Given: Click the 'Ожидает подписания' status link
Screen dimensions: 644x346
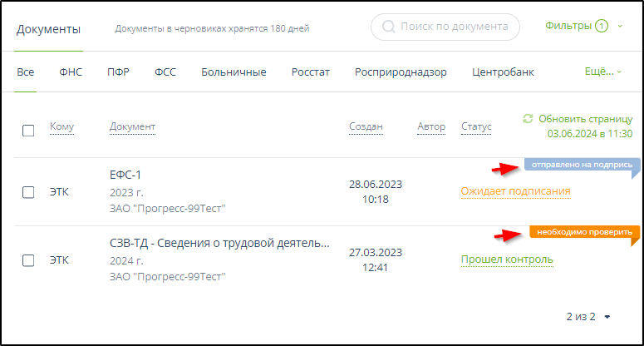Looking at the screenshot, I should tap(515, 192).
